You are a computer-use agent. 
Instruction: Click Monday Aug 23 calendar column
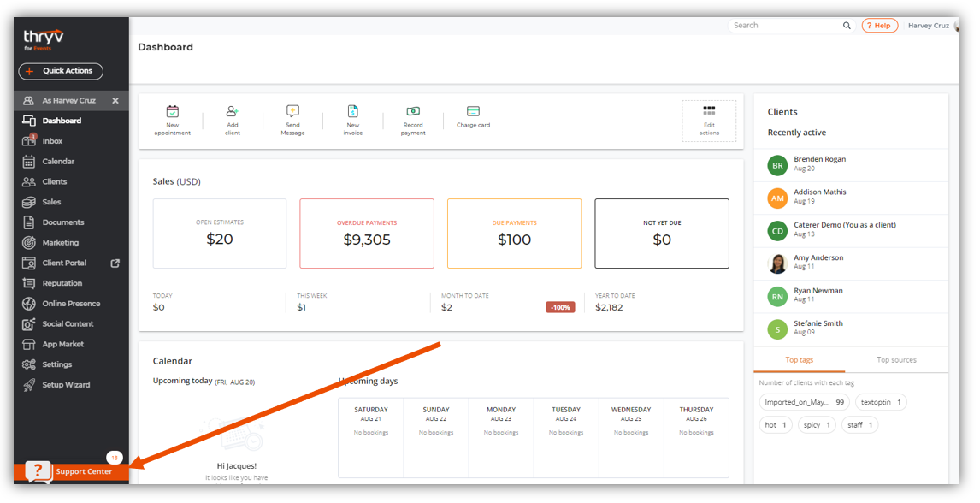[x=500, y=438]
